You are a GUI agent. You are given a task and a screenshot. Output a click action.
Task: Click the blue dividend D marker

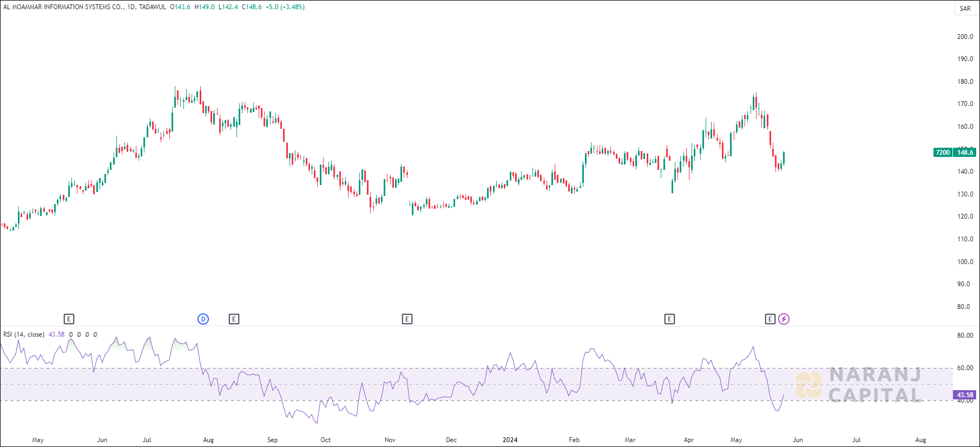(203, 319)
